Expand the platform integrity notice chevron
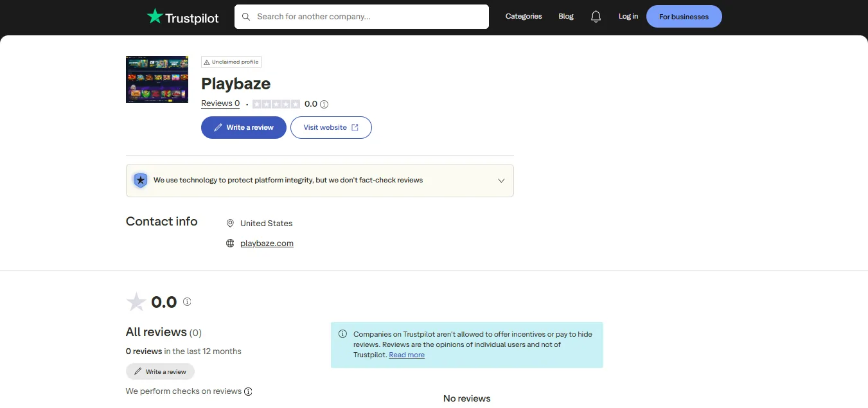Screen dimensions: 868x408 pyautogui.click(x=501, y=181)
